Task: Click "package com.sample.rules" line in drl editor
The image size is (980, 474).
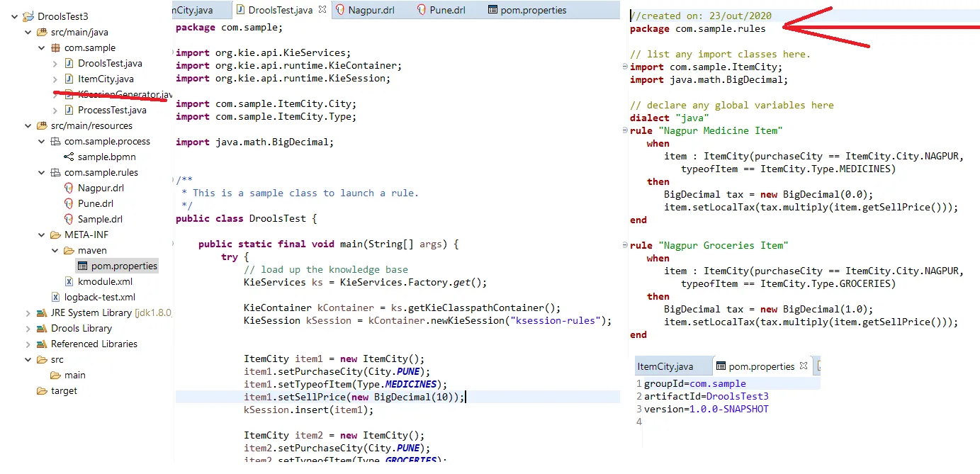Action: 698,28
